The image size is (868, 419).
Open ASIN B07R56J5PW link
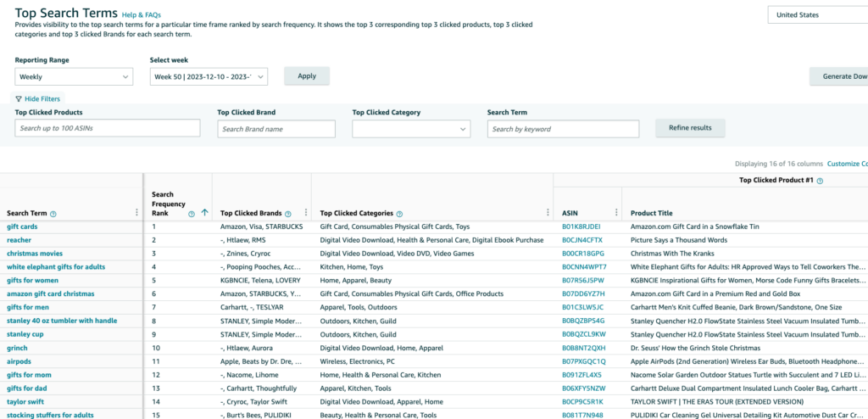(583, 281)
